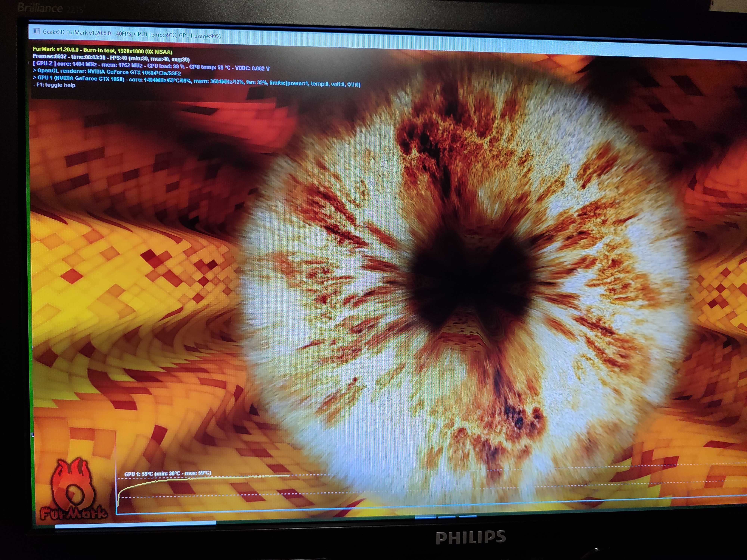The image size is (747, 560).
Task: Click the 'FurMark v1.20.6.0 - Burn-in test' overlay line
Action: click(102, 51)
